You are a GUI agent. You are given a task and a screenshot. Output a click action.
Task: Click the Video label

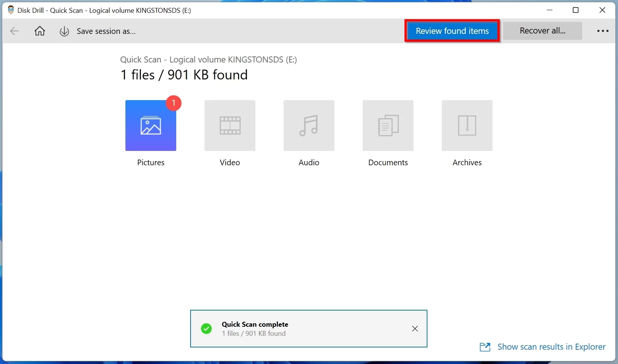(x=230, y=163)
